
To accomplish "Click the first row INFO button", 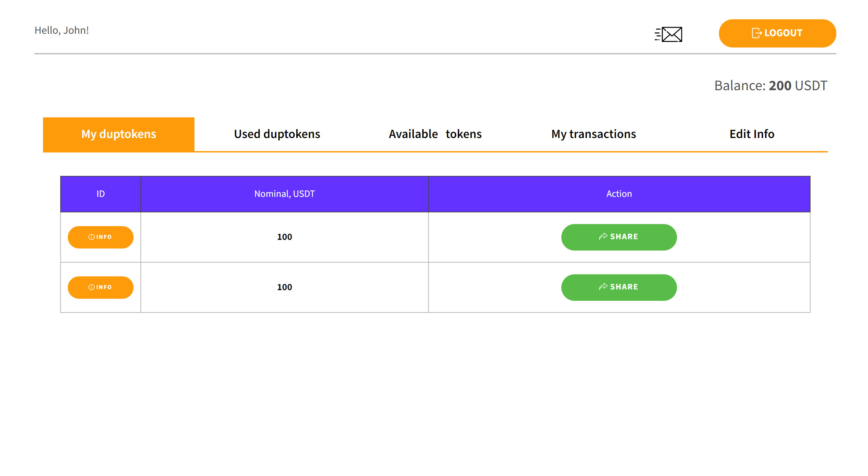I will click(x=100, y=237).
